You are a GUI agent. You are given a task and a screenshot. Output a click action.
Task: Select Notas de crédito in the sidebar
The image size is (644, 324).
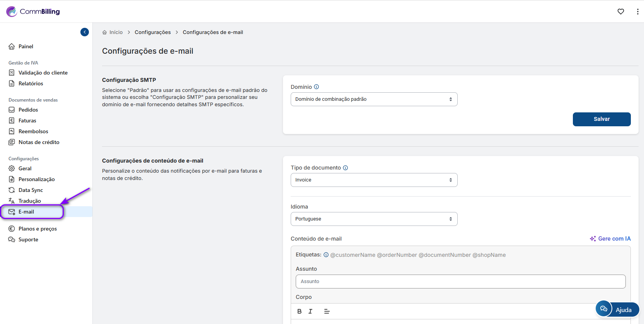[39, 142]
